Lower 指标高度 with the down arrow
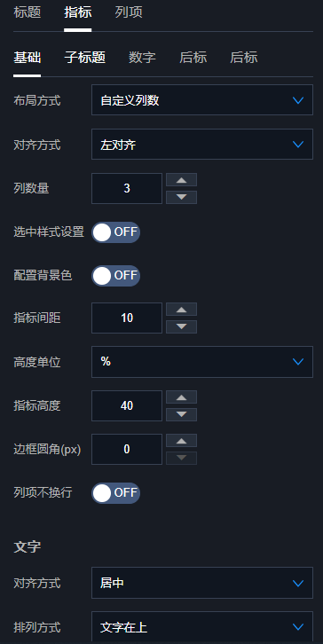The image size is (323, 644). 181,414
